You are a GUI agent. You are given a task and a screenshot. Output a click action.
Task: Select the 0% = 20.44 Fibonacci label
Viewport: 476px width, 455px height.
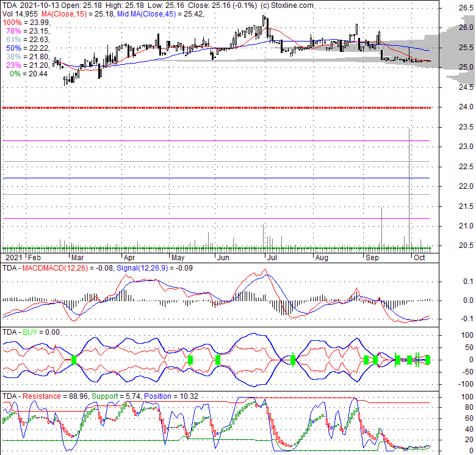click(x=29, y=73)
